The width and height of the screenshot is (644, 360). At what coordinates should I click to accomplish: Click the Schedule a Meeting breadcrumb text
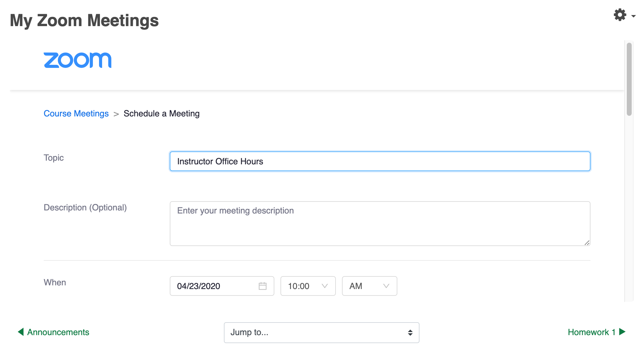(x=161, y=114)
